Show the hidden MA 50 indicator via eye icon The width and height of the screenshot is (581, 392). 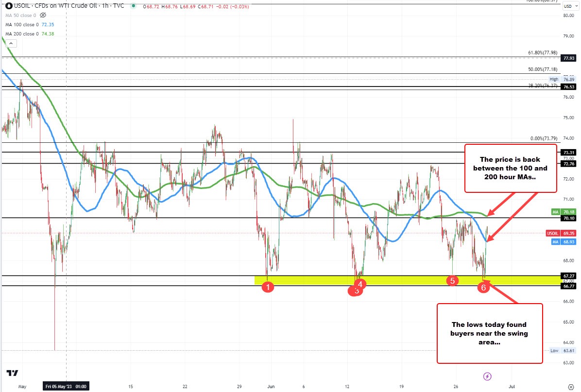43,15
